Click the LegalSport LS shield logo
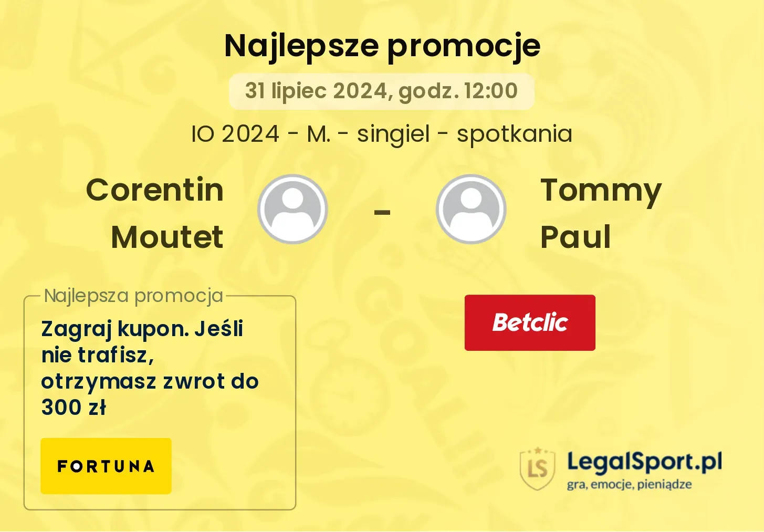 [537, 468]
